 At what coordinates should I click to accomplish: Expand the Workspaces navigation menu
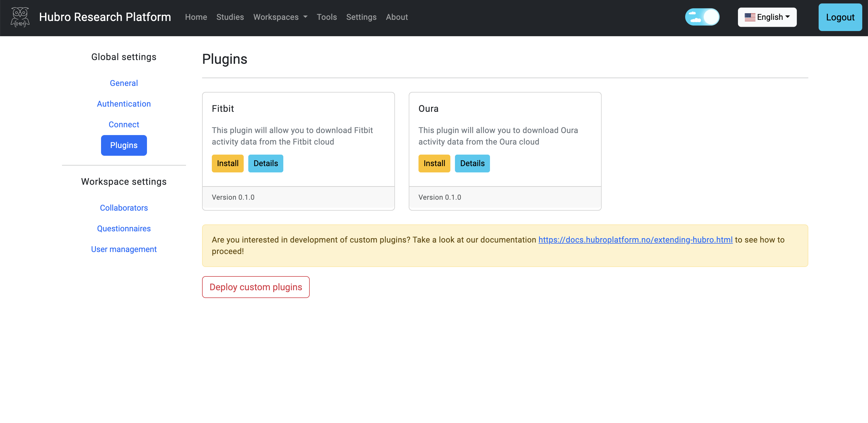coord(280,17)
